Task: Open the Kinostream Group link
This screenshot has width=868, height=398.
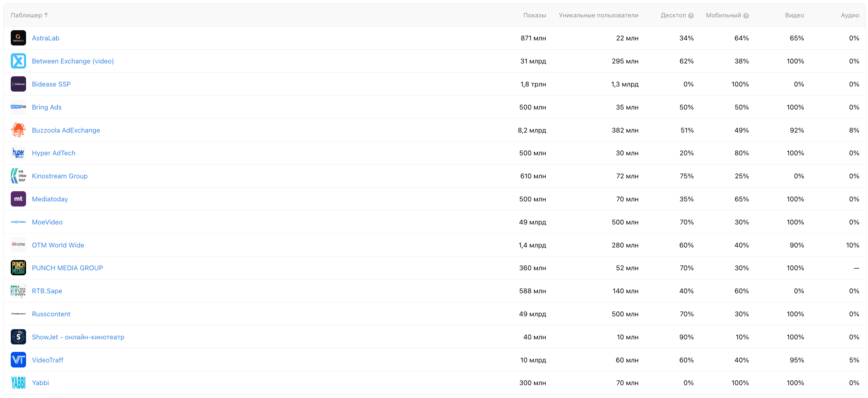Action: tap(60, 176)
